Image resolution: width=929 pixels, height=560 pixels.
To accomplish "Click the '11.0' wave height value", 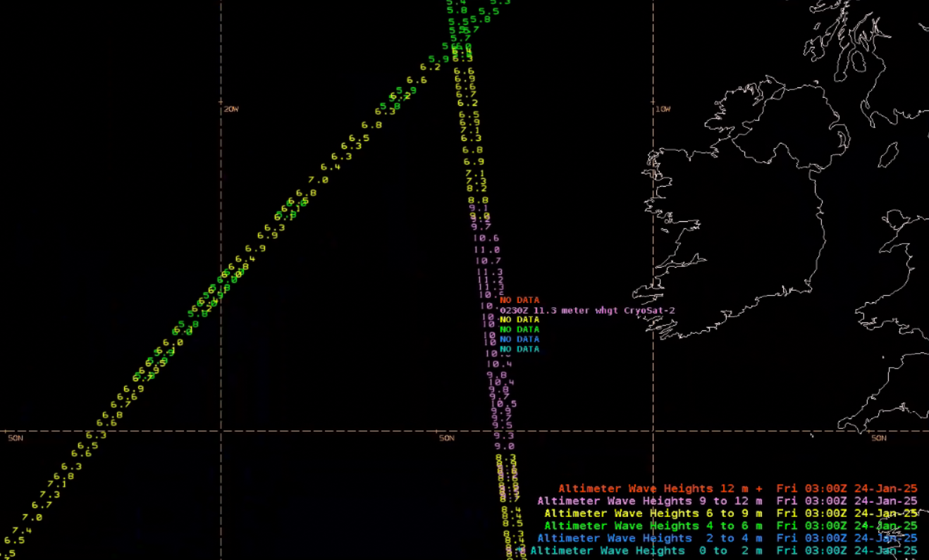I will [487, 249].
